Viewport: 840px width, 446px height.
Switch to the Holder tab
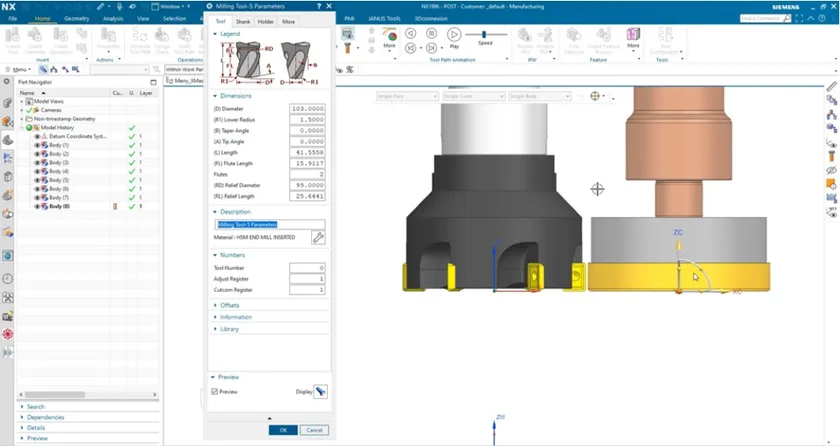click(x=266, y=21)
